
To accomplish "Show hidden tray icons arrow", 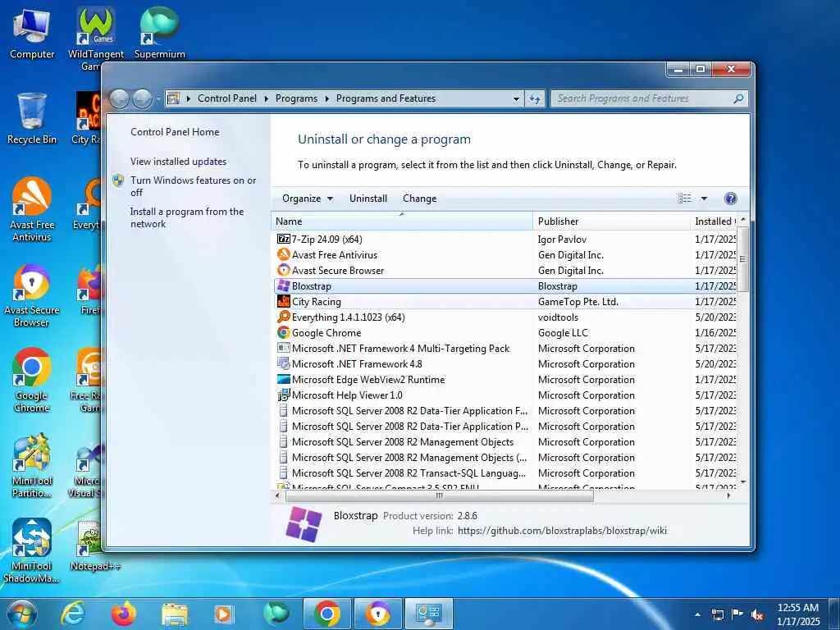I will pyautogui.click(x=697, y=615).
